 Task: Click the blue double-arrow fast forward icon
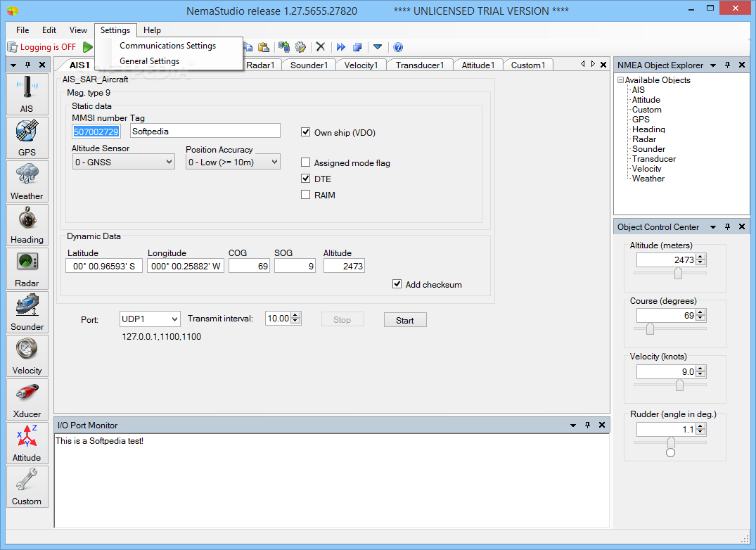point(341,47)
